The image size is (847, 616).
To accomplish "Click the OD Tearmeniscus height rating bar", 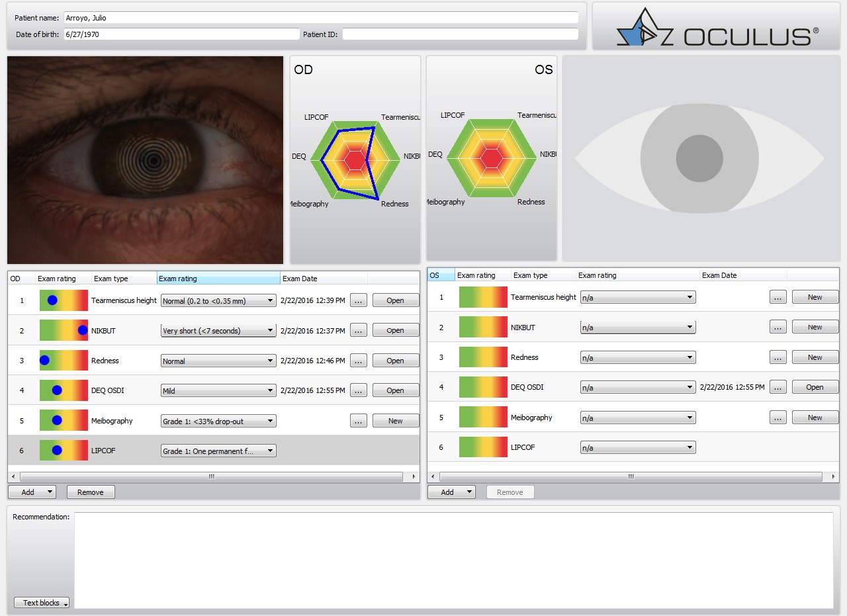I will (64, 300).
